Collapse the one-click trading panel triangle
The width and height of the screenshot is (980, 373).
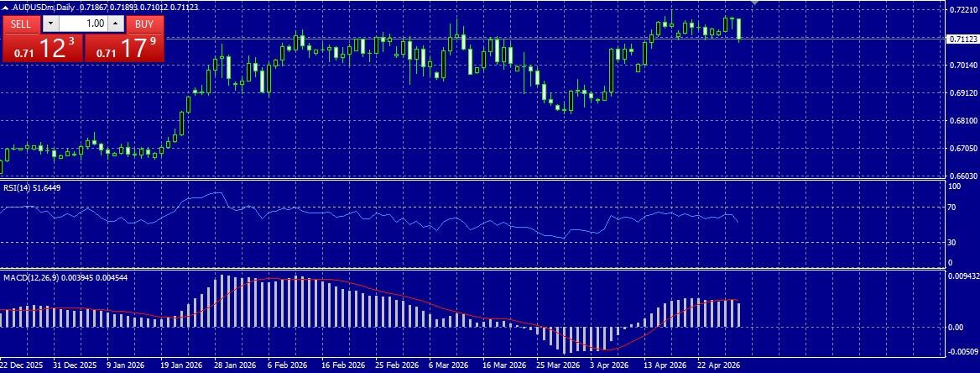point(6,6)
